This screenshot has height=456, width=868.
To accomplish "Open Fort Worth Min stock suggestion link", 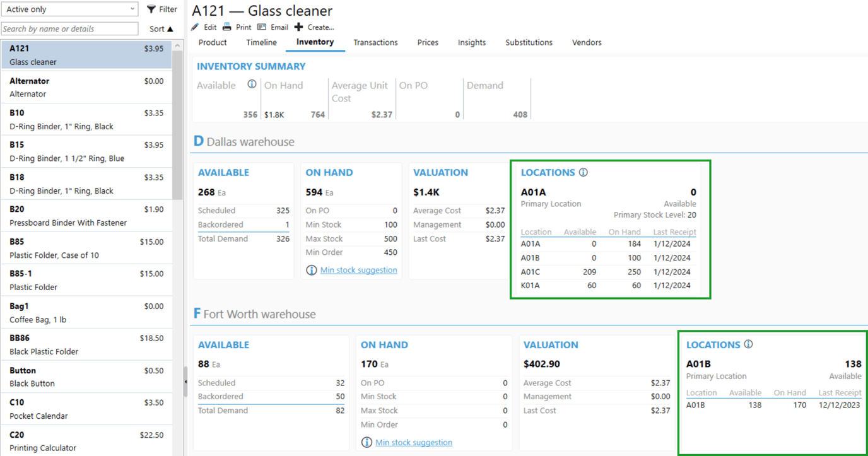I will coord(413,442).
